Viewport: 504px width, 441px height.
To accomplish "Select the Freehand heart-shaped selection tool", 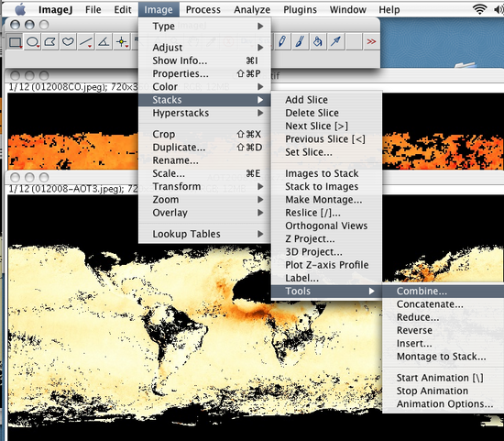I will [x=68, y=42].
